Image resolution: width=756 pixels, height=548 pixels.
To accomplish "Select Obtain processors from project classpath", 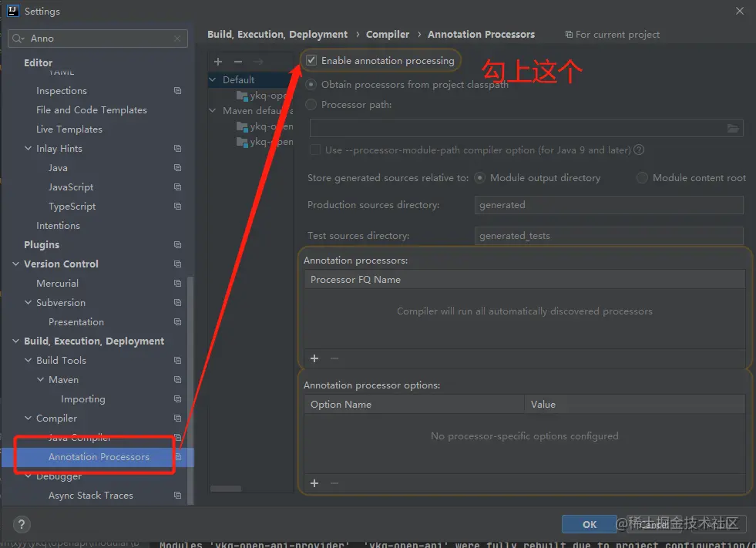I will pos(311,85).
